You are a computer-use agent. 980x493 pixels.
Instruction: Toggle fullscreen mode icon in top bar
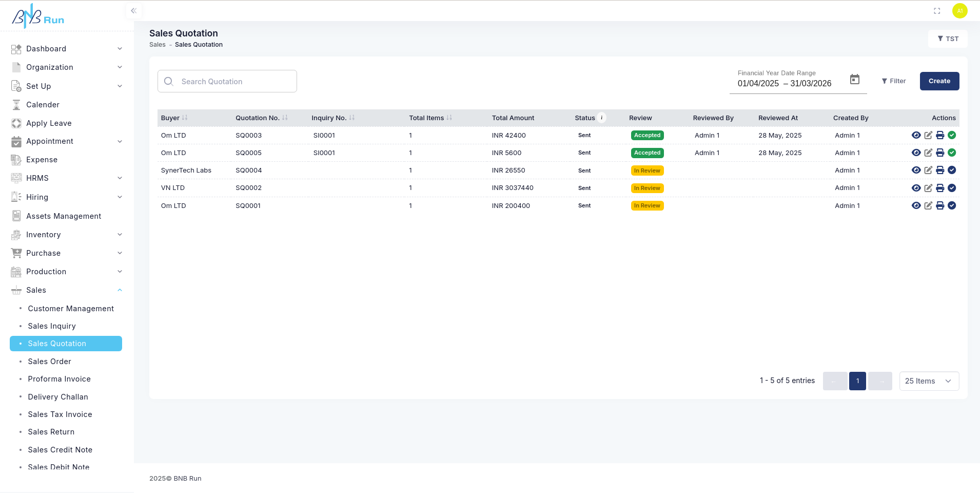[x=937, y=11]
